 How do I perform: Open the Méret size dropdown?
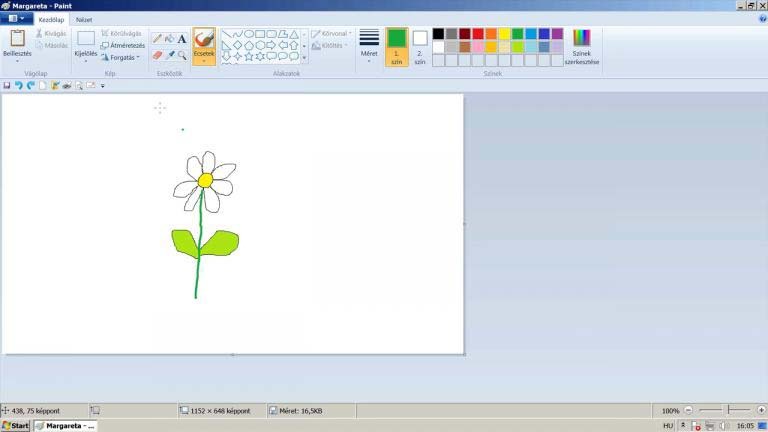coord(369,46)
